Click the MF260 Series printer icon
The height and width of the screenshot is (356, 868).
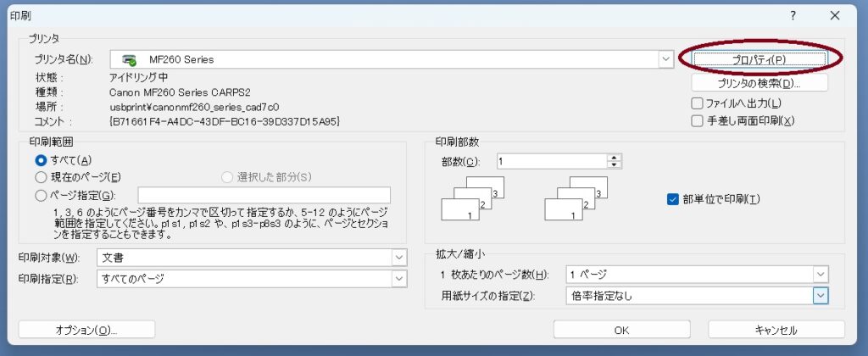point(130,60)
